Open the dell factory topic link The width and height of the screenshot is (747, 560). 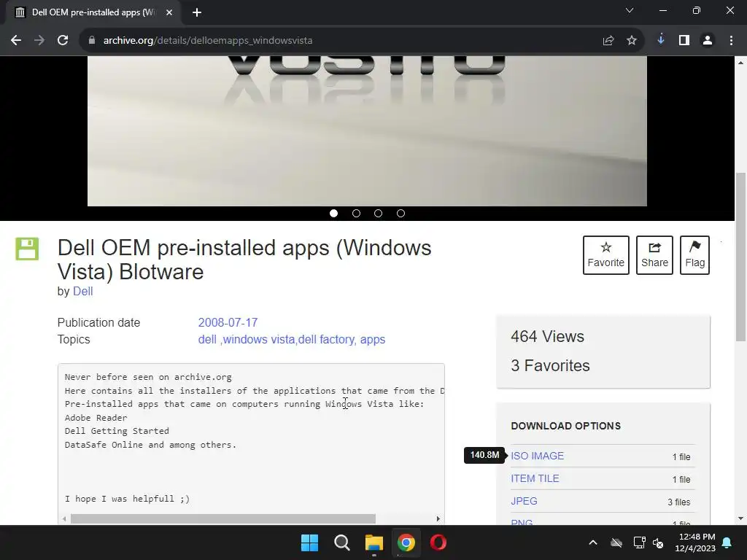pos(326,340)
